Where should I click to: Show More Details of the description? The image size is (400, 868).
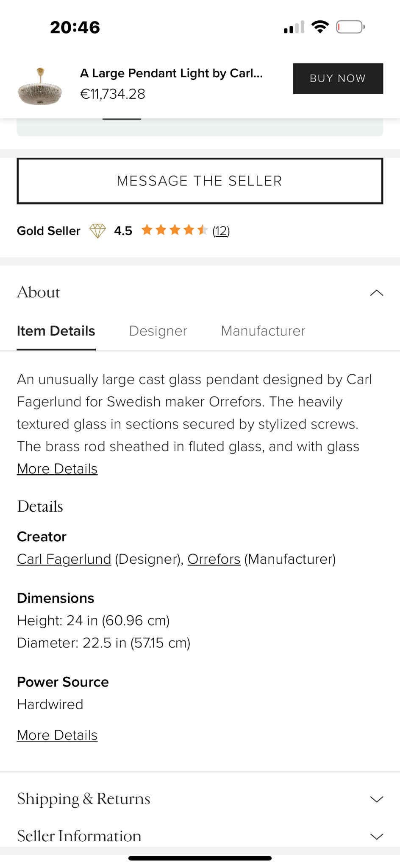point(57,469)
